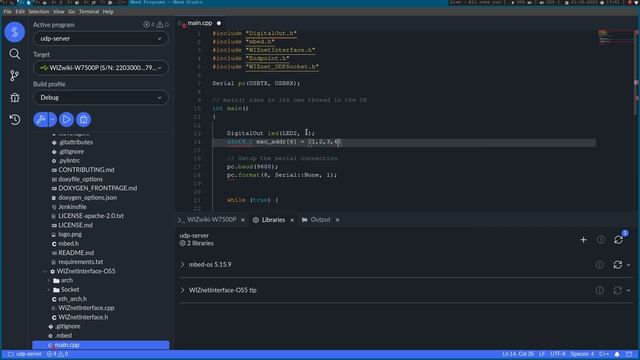640x360 pixels.
Task: Open the Mbed Studio home icon
Action: (15, 32)
